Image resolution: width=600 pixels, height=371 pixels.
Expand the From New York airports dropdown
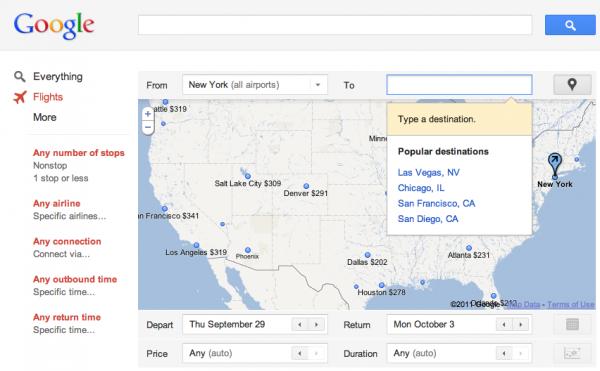coord(318,85)
